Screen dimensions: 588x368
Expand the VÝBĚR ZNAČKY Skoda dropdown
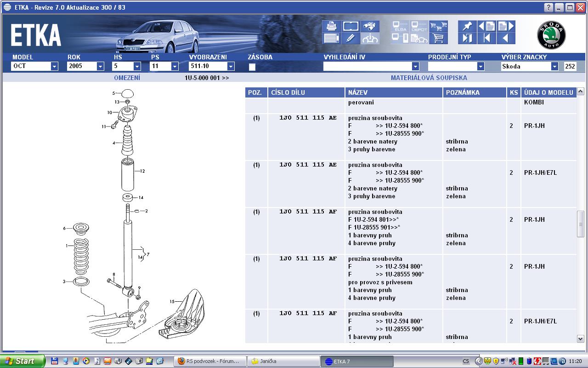(554, 66)
